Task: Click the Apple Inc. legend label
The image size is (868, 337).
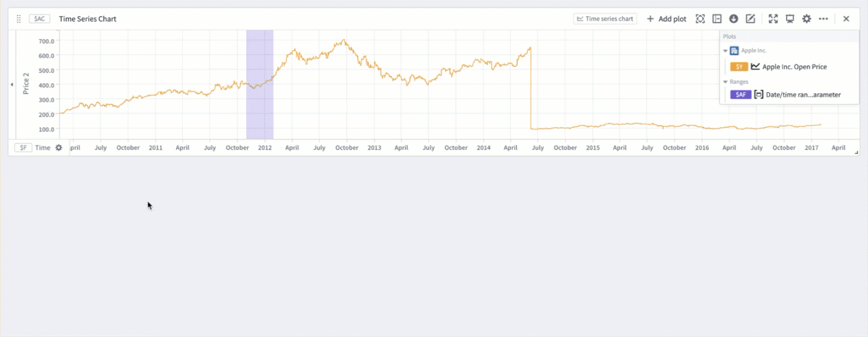Action: point(754,51)
